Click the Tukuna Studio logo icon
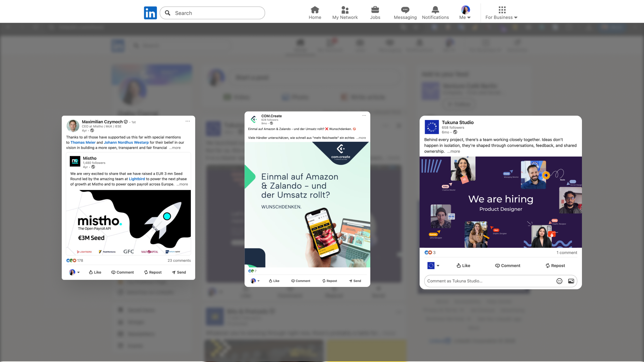 (432, 127)
